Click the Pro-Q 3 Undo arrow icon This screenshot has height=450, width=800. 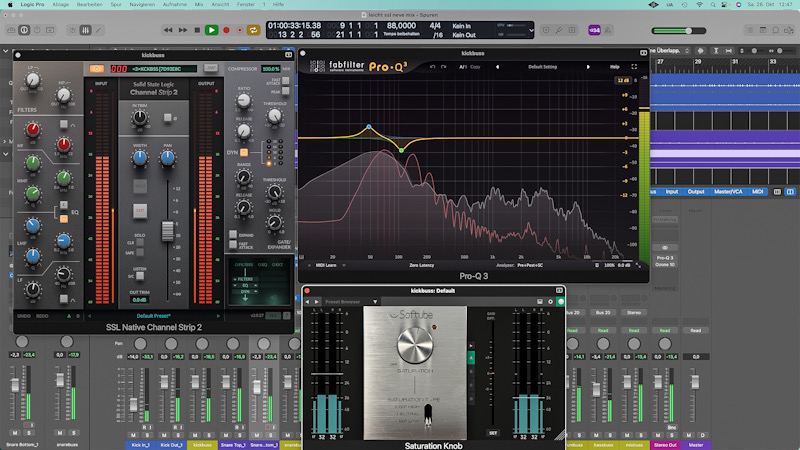[x=433, y=67]
